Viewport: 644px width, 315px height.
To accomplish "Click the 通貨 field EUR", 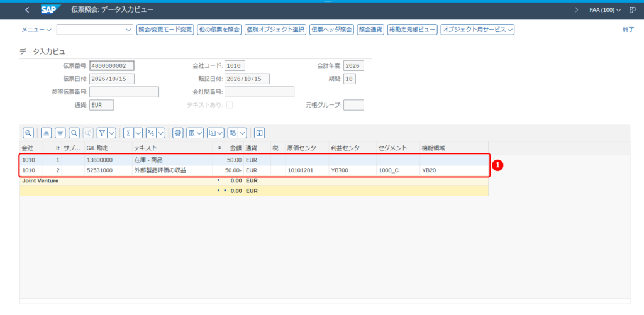I will tap(101, 105).
